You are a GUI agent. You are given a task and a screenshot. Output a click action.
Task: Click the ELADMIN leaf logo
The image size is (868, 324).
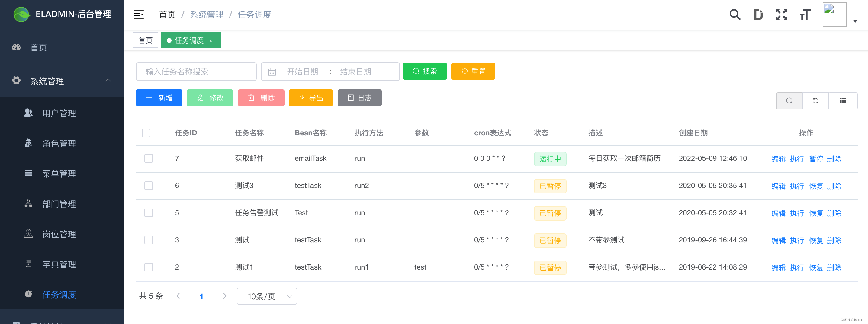coord(21,14)
